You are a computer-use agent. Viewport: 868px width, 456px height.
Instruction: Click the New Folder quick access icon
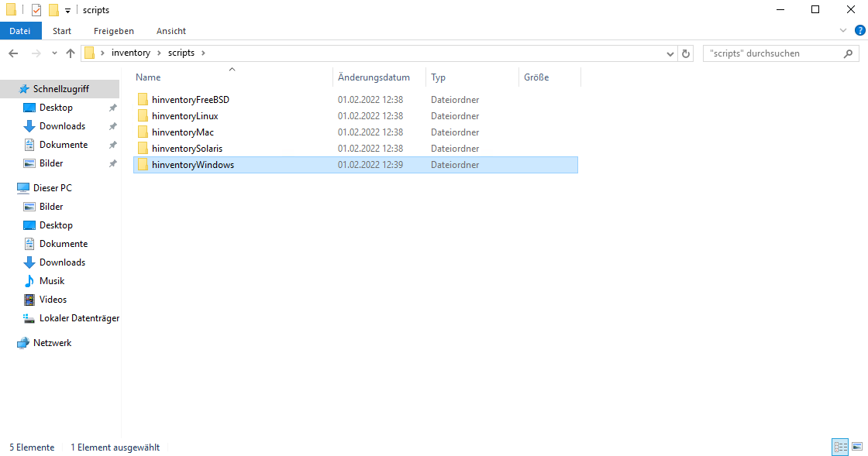click(53, 10)
